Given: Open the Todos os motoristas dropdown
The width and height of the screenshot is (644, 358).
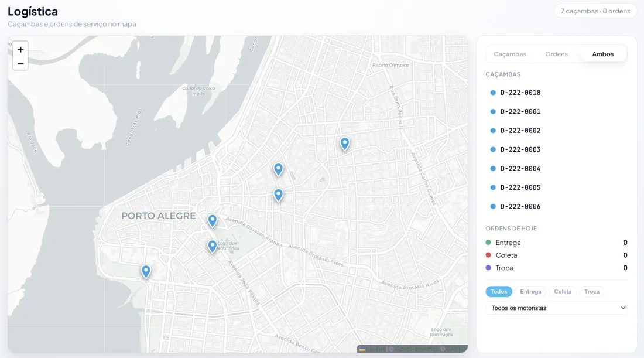Looking at the screenshot, I should point(556,308).
